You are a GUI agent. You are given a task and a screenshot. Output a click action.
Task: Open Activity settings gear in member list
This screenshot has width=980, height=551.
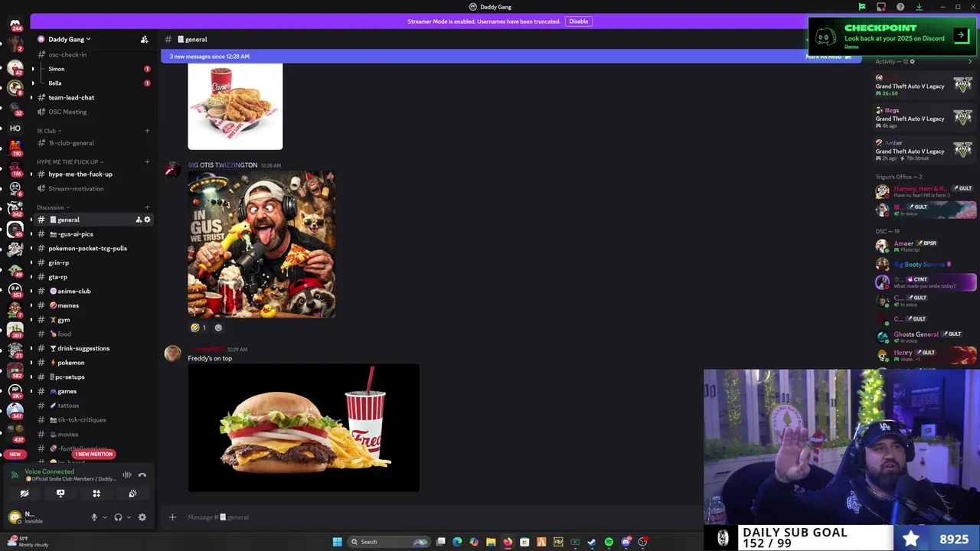pyautogui.click(x=912, y=61)
